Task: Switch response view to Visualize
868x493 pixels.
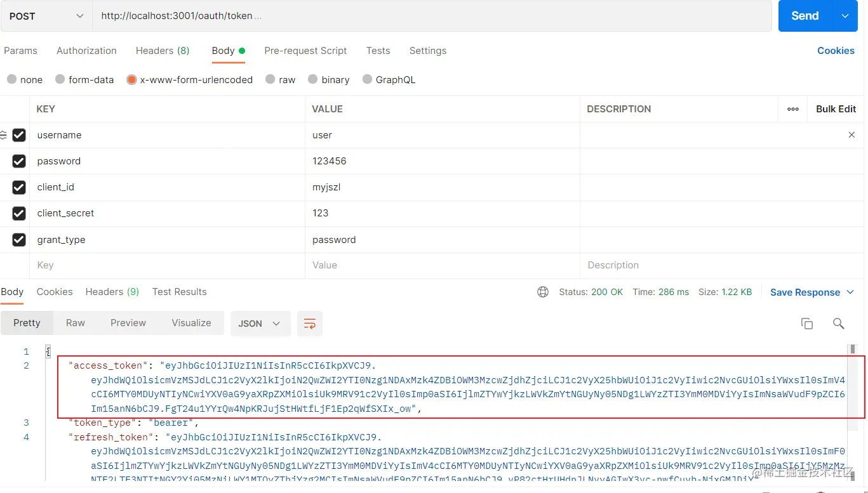Action: pyautogui.click(x=191, y=323)
